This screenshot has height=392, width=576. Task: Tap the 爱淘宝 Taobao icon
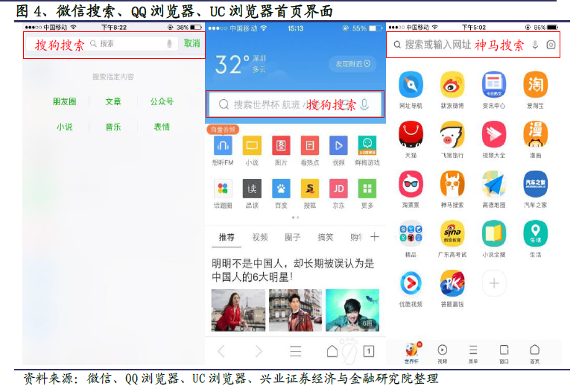coord(535,85)
